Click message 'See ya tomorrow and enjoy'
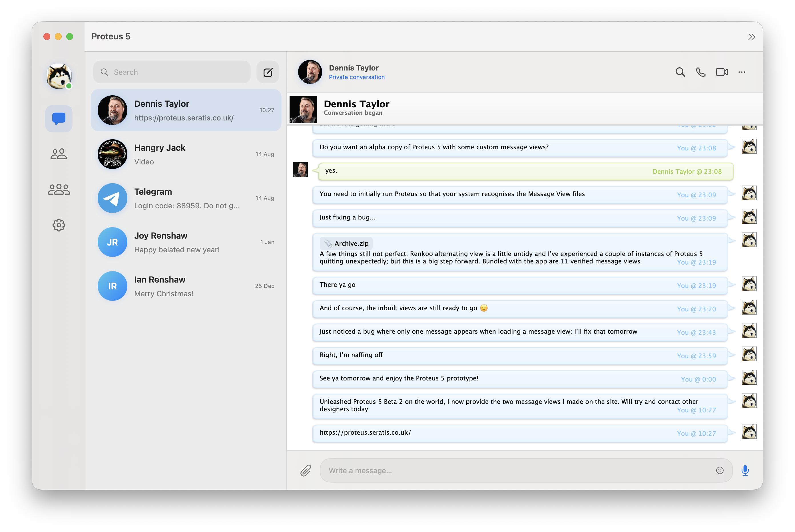The width and height of the screenshot is (795, 532). [520, 379]
